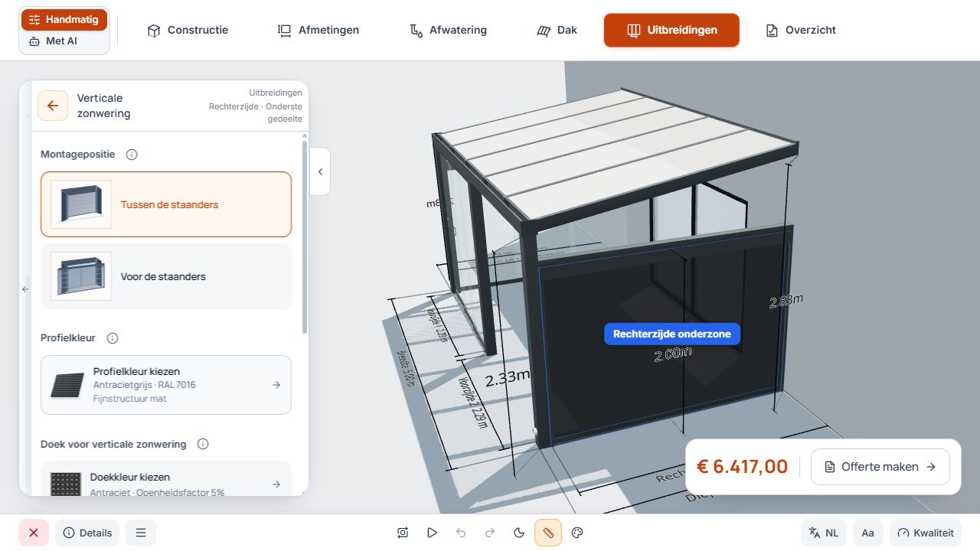This screenshot has width=980, height=551.
Task: Open Kwaliteit settings
Action: click(926, 533)
